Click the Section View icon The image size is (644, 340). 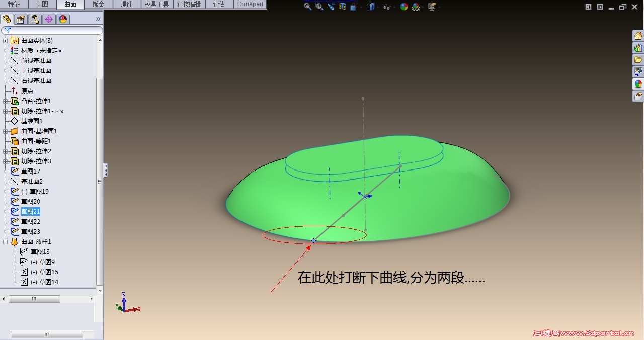pyautogui.click(x=343, y=7)
